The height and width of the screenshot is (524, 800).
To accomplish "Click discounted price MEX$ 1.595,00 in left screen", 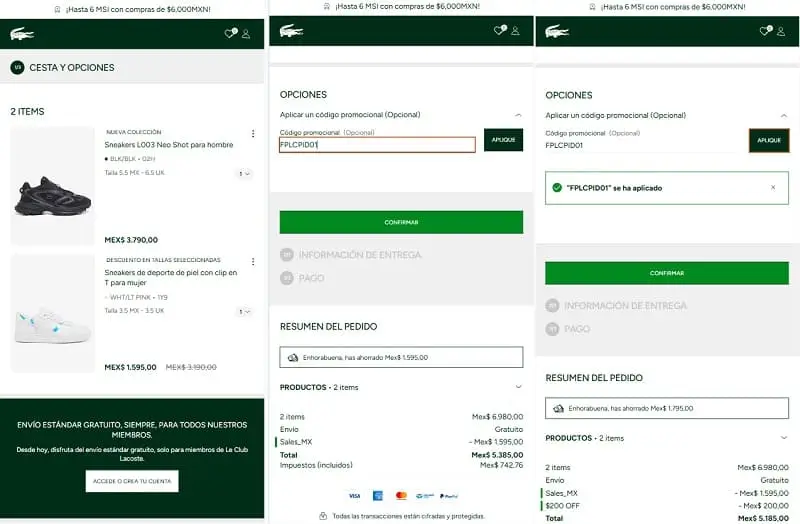I will click(x=131, y=367).
